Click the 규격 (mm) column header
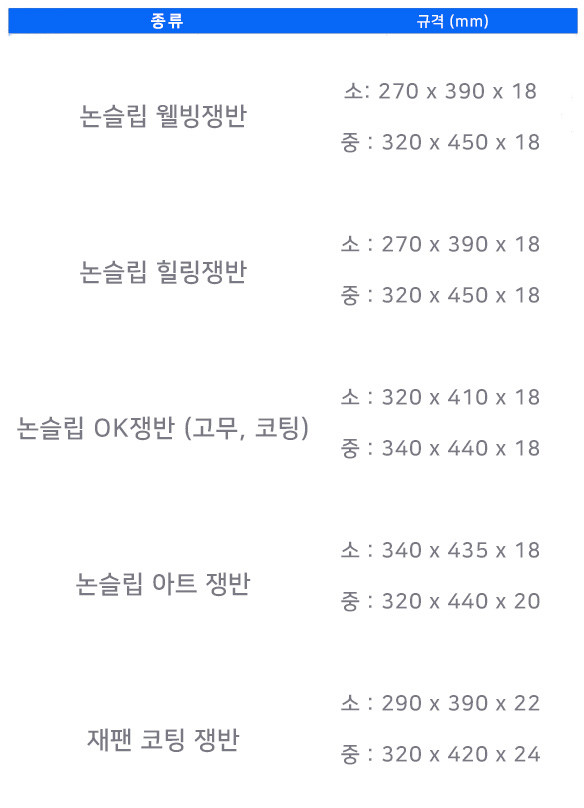584x808 pixels. tap(452, 21)
